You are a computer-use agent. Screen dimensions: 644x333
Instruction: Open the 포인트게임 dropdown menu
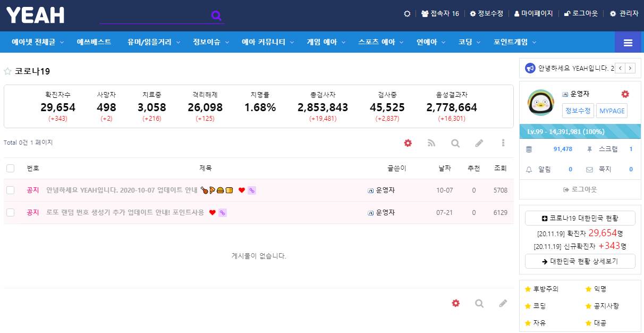click(514, 42)
